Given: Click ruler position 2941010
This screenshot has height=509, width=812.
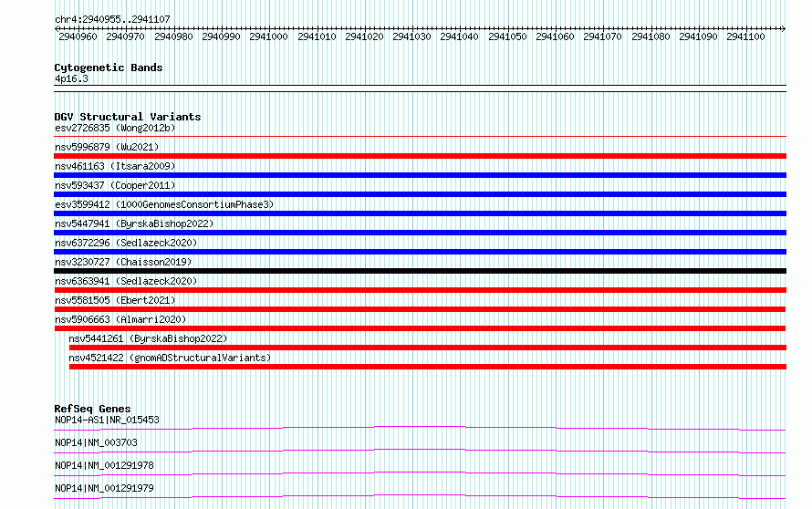Looking at the screenshot, I should coord(317,36).
